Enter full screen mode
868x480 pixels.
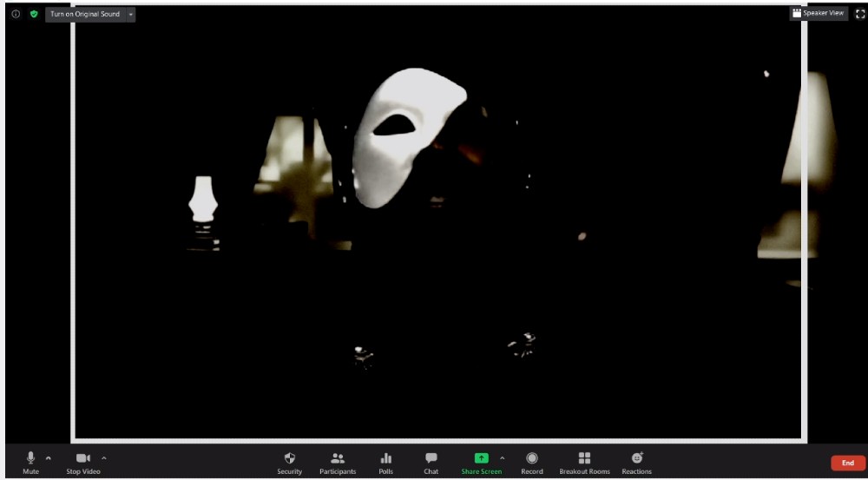click(860, 14)
